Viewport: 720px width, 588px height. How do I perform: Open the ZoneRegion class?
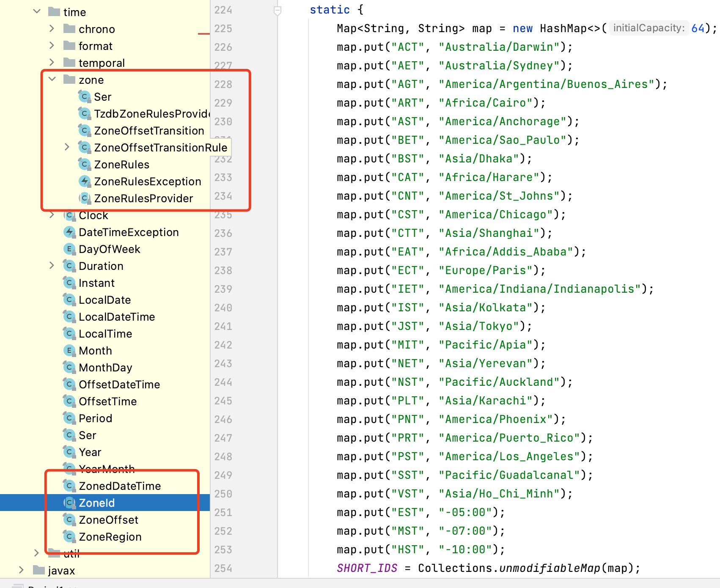pyautogui.click(x=110, y=537)
